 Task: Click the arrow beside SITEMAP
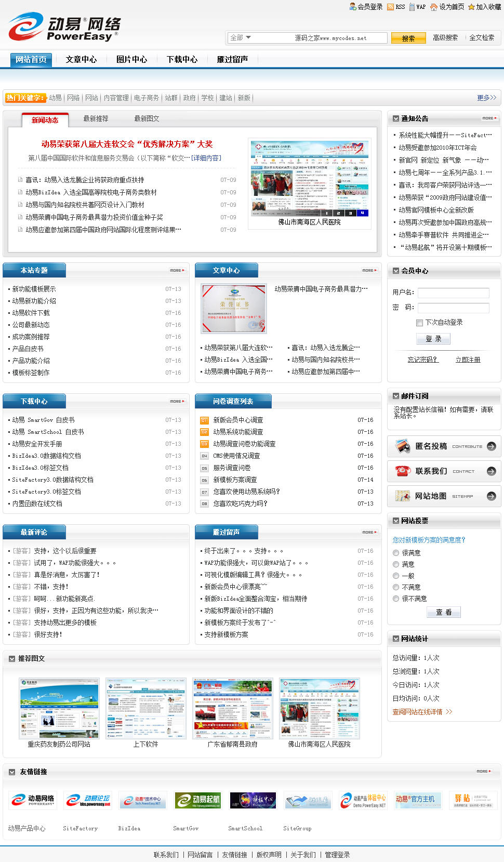[491, 496]
